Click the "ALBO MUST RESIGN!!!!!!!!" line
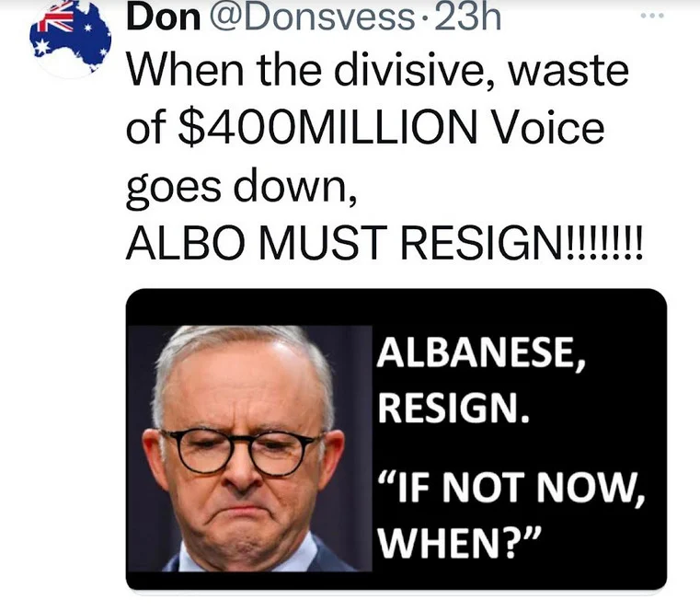 click(384, 243)
